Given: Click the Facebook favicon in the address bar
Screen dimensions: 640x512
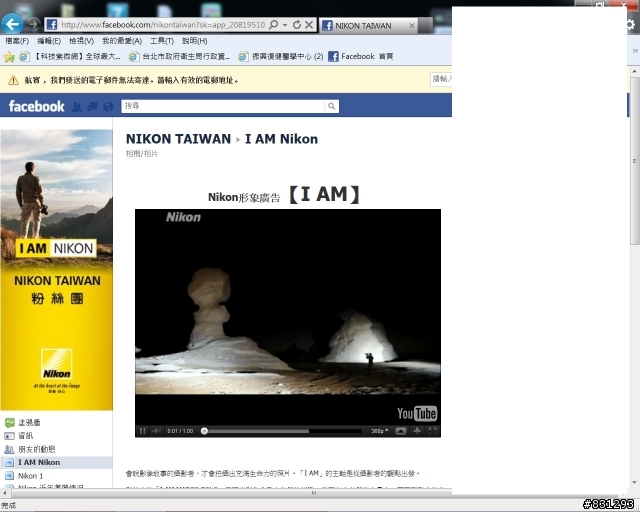Looking at the screenshot, I should tap(51, 24).
